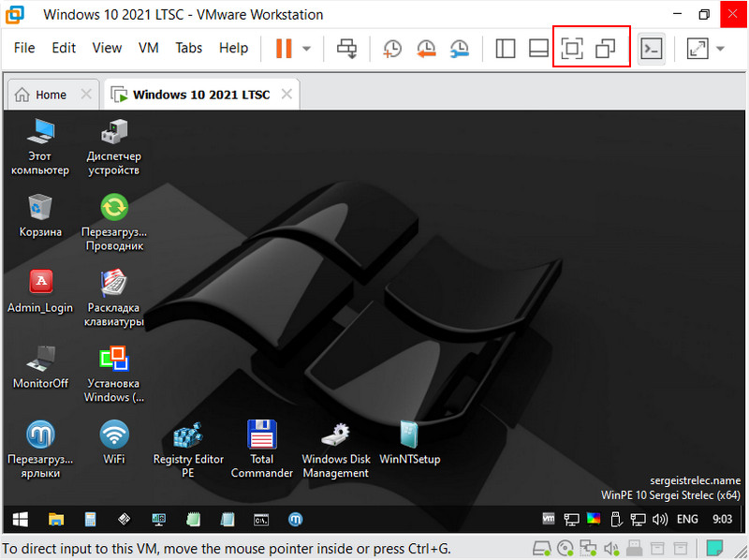The height and width of the screenshot is (560, 749).
Task: Click the guest volume tray icon
Action: pos(660,520)
